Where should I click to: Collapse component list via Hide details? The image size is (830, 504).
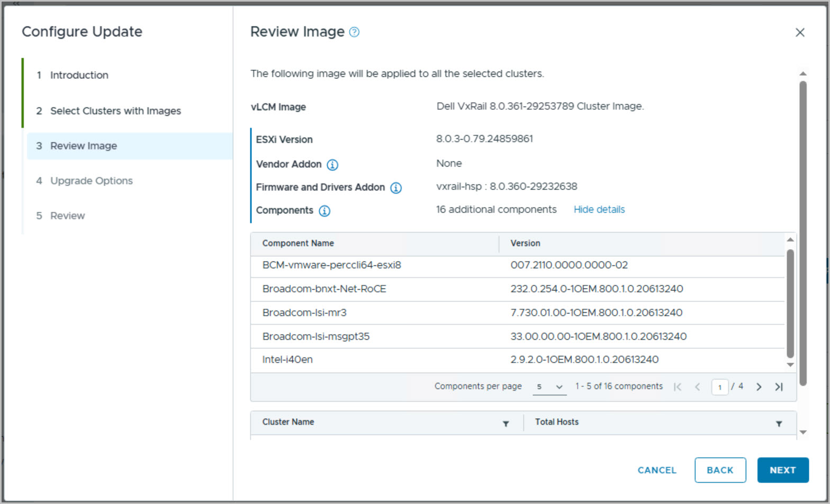[599, 210]
